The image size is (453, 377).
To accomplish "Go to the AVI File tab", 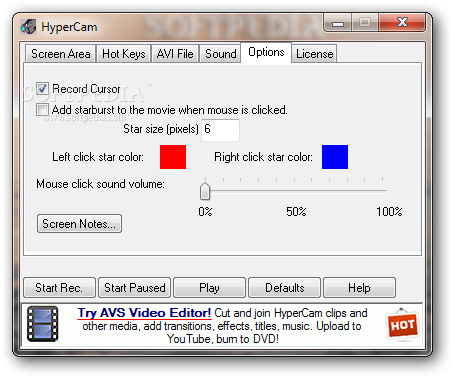I will coord(175,54).
